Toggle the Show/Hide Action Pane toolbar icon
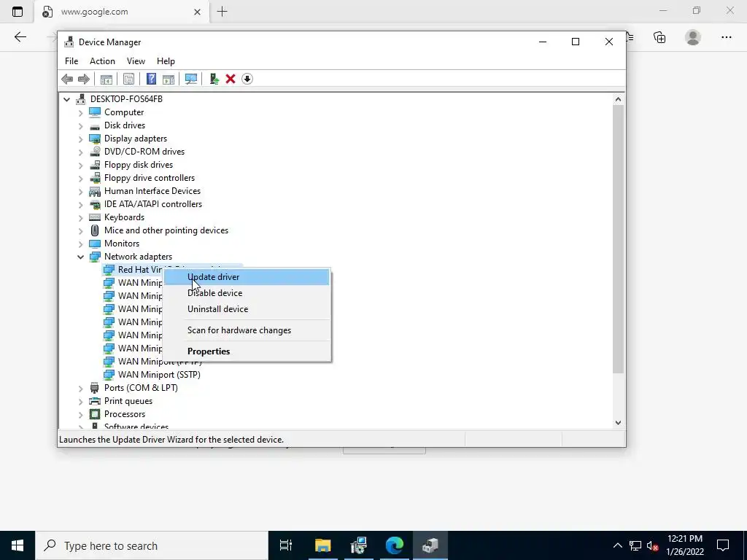 169,79
